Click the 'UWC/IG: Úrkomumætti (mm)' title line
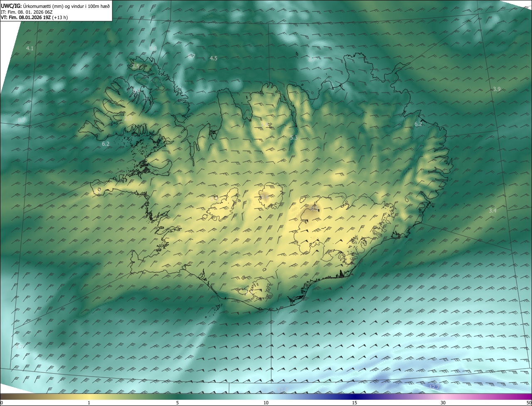The image size is (532, 406). (x=55, y=5)
